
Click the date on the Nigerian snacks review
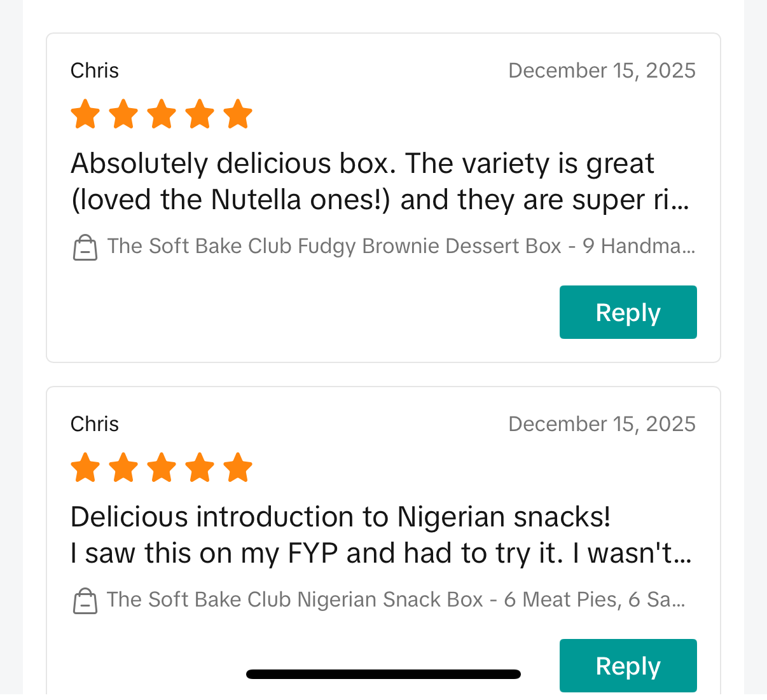[x=602, y=424]
